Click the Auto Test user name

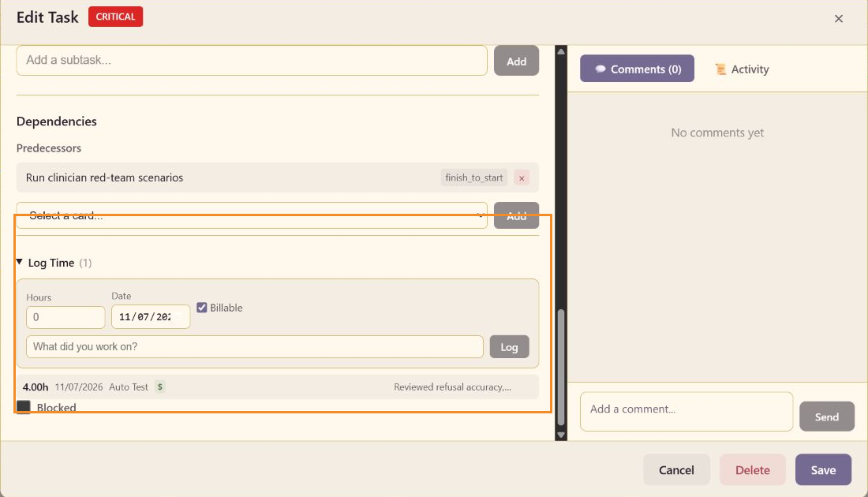(129, 387)
